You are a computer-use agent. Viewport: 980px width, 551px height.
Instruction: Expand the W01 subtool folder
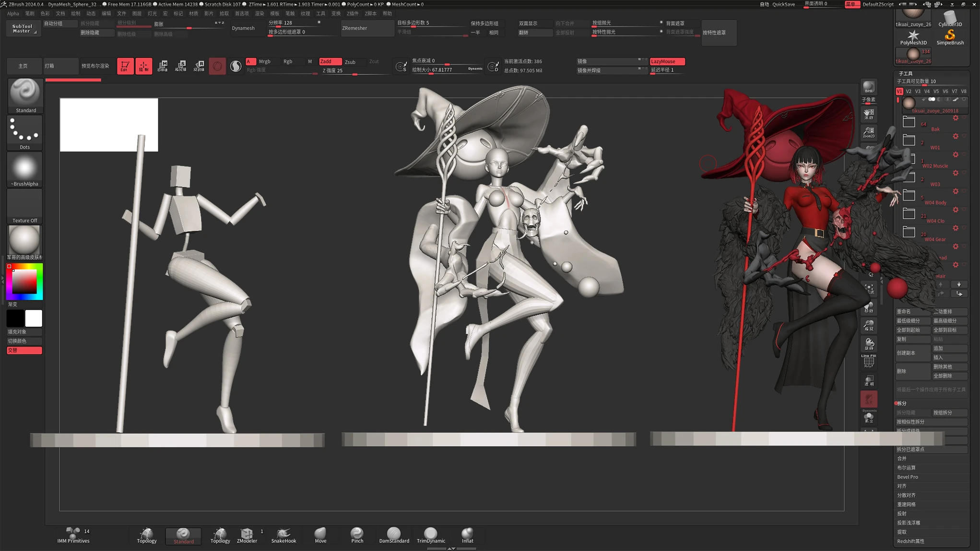[x=909, y=141]
